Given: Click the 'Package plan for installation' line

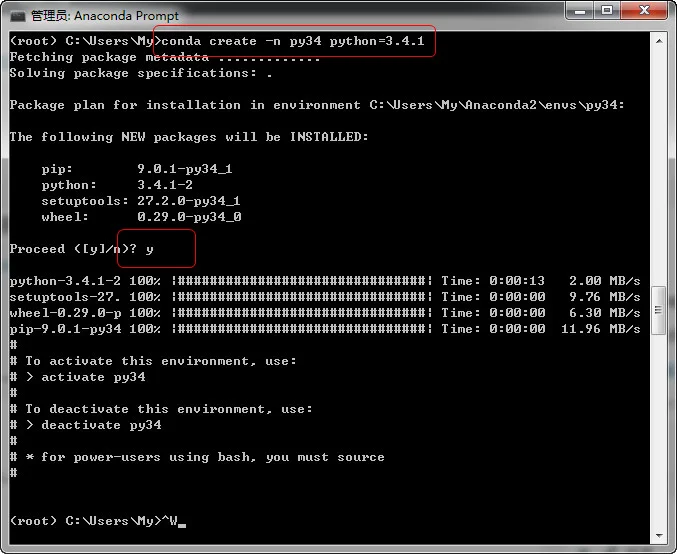Looking at the screenshot, I should click(x=317, y=105).
